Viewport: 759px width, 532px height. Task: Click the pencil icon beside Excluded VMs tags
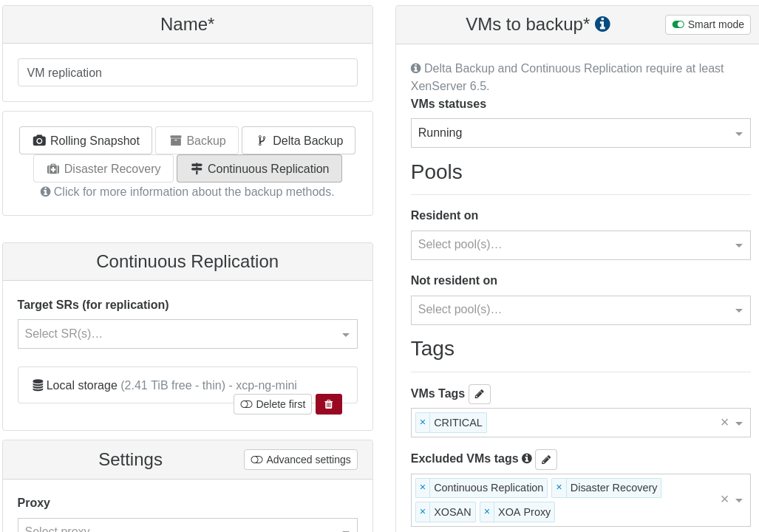point(545,459)
